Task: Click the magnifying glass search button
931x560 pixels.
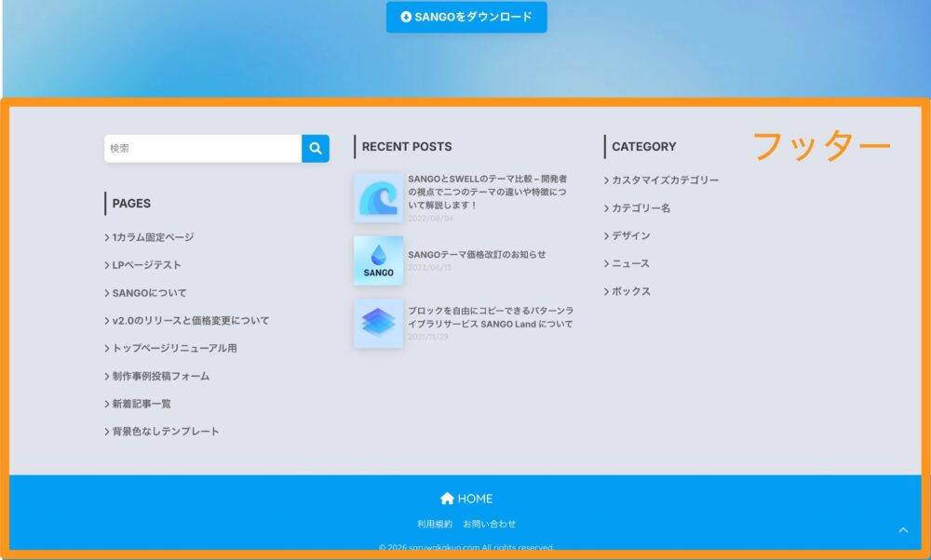Action: 316,149
